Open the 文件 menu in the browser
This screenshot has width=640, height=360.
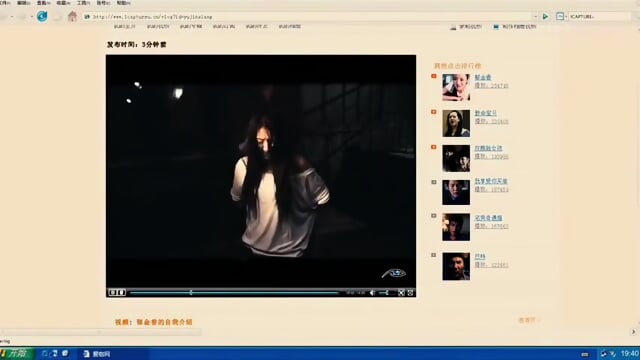click(x=5, y=3)
